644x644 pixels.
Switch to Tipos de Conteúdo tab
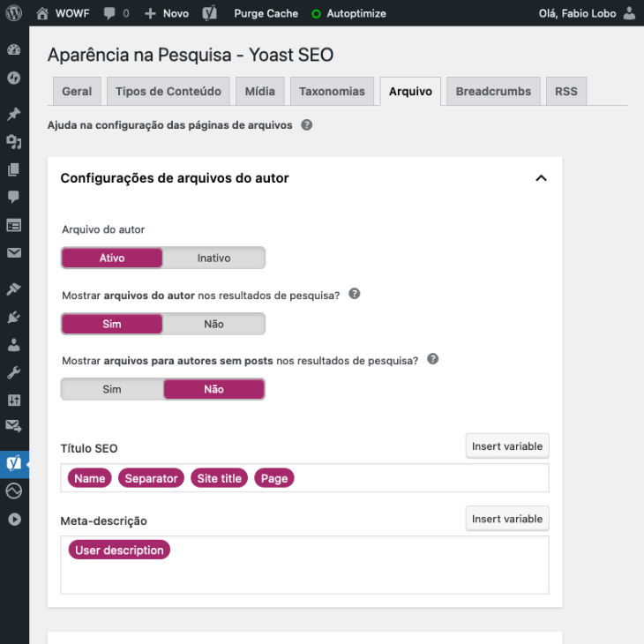(x=168, y=91)
